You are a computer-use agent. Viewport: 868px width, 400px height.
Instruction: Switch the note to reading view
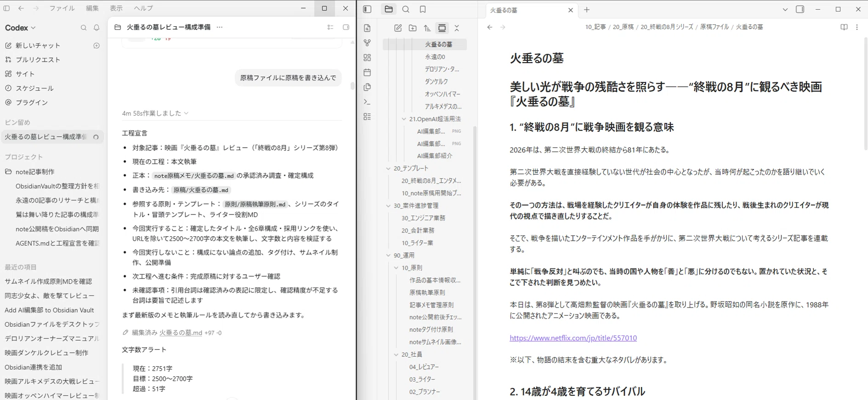point(844,27)
